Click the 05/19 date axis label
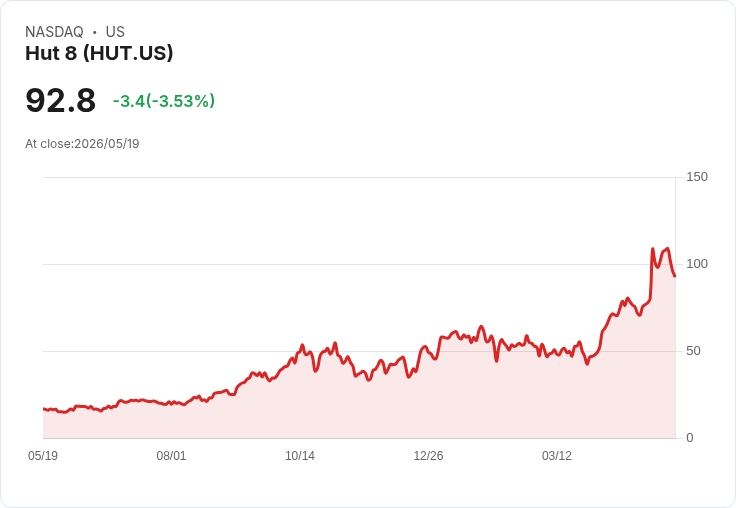The width and height of the screenshot is (736, 508). click(x=43, y=456)
